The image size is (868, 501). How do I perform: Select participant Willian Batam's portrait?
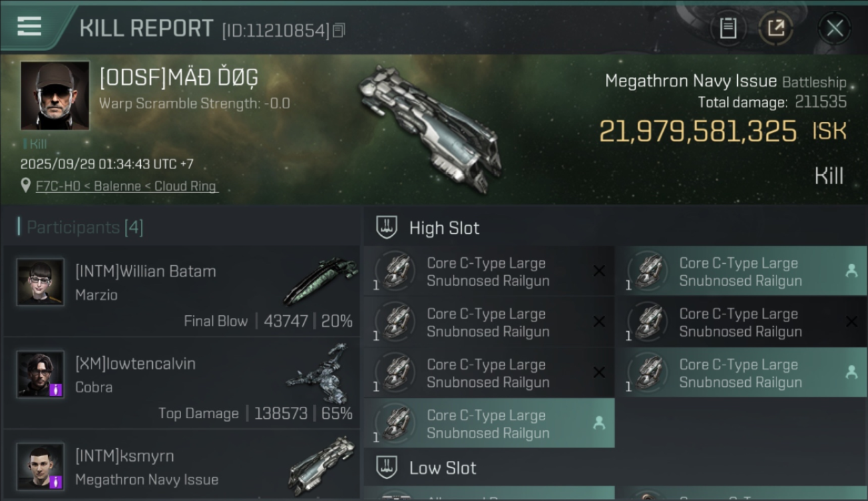(41, 282)
